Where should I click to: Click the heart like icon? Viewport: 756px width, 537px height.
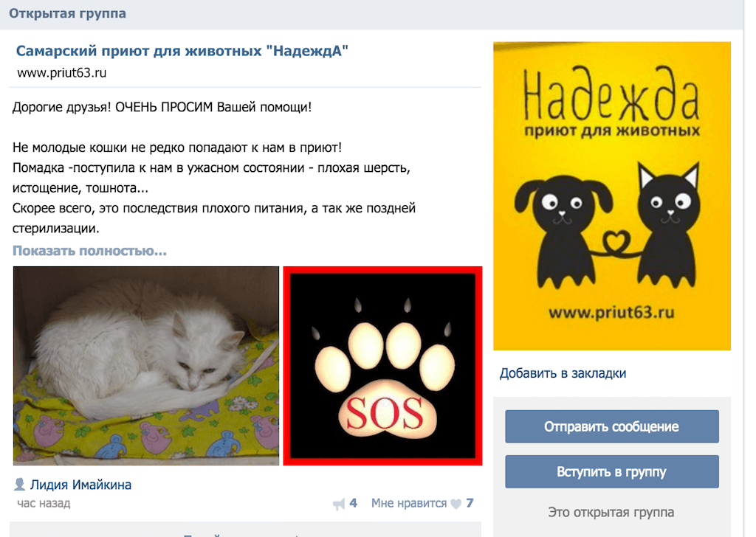456,505
